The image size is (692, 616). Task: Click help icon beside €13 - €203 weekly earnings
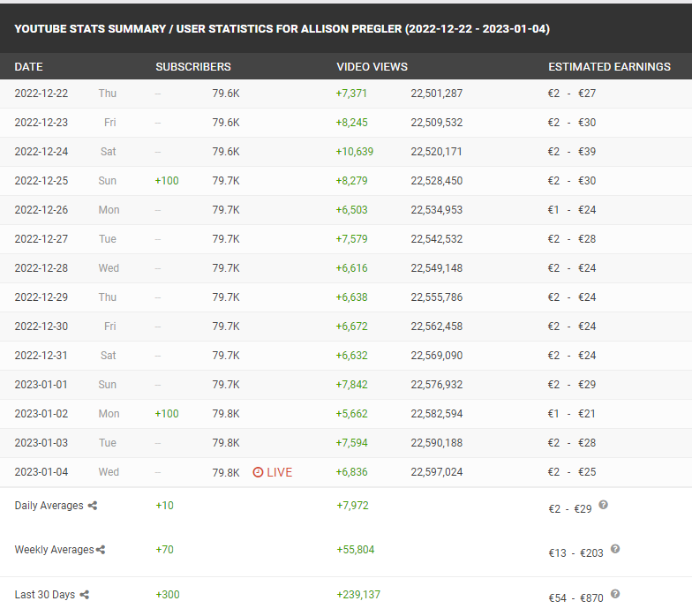click(x=615, y=549)
